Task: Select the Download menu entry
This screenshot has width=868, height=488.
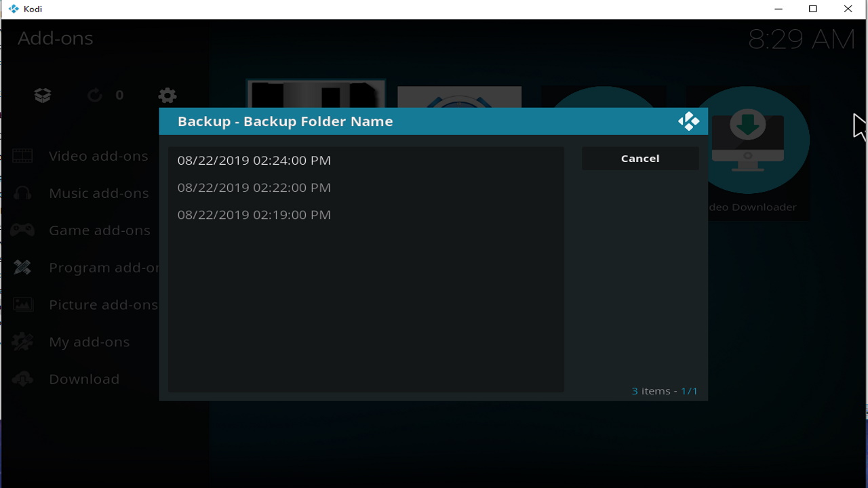Action: point(84,380)
